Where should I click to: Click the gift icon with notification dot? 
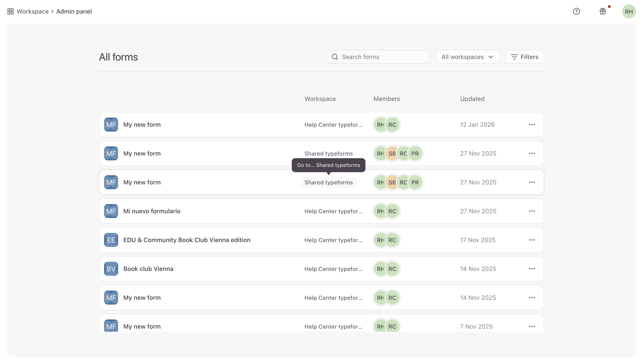click(603, 11)
